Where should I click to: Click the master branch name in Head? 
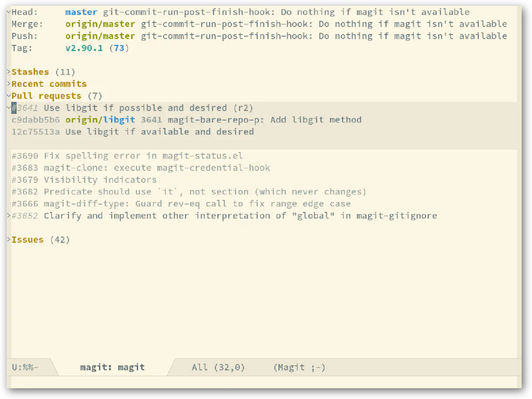coord(81,12)
